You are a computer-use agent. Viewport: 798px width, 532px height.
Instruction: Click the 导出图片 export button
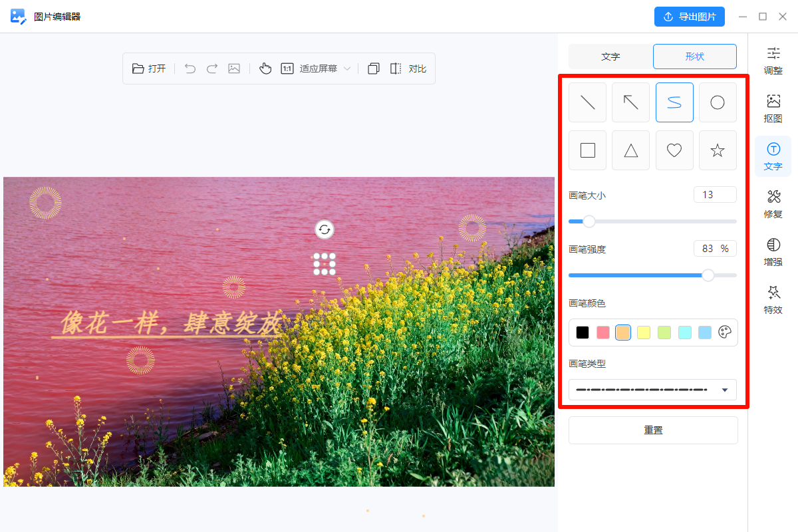point(690,17)
